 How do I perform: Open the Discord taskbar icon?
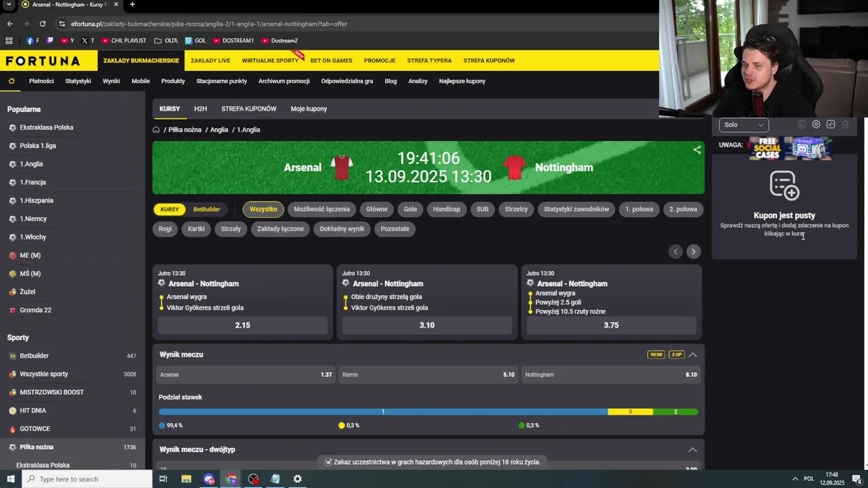click(x=209, y=479)
